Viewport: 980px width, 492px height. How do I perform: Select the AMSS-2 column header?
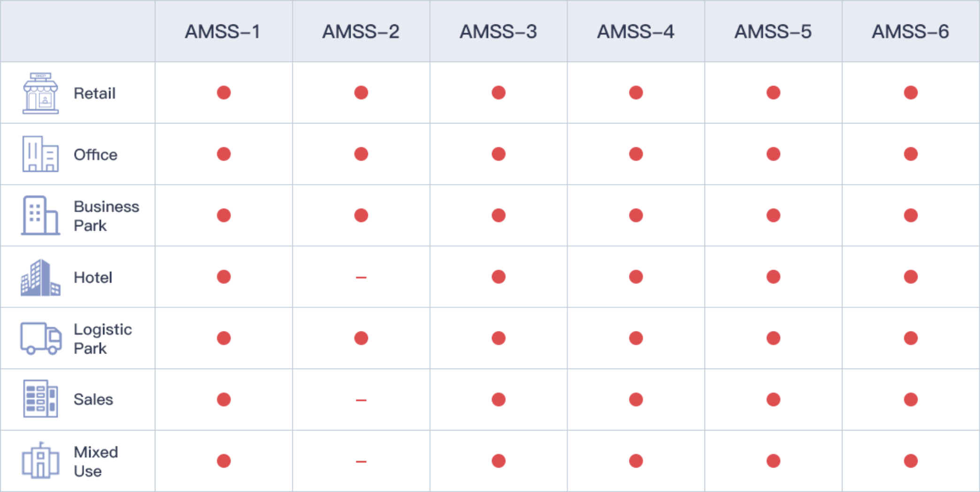360,32
